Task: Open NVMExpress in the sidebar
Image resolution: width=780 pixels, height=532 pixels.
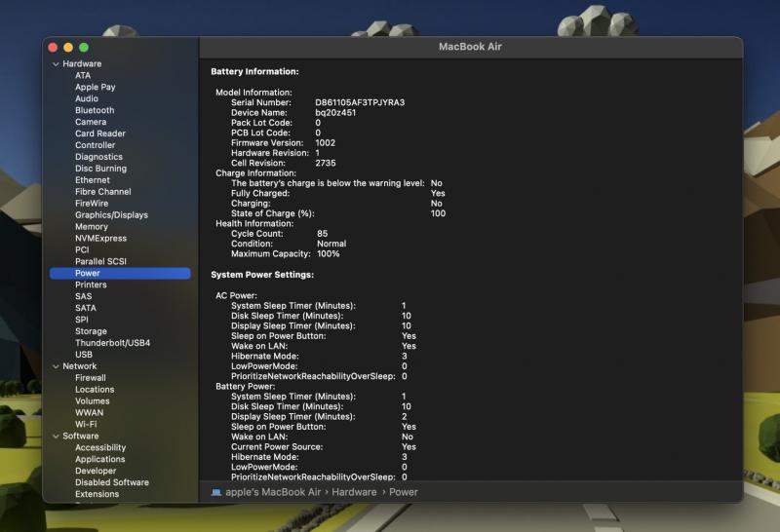Action: (101, 238)
